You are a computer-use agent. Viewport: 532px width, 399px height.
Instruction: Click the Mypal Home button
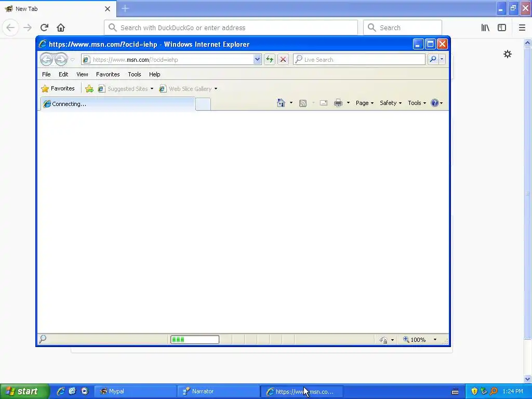pos(61,28)
